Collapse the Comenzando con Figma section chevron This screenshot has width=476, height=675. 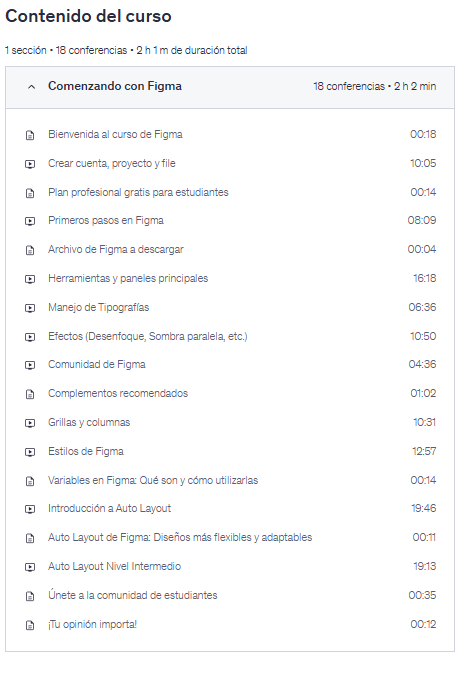[31, 87]
